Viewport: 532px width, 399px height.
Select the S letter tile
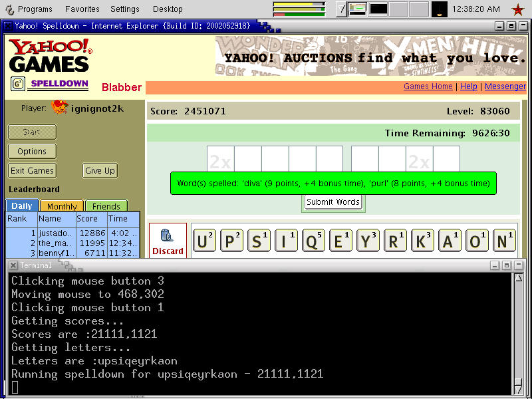pyautogui.click(x=259, y=241)
